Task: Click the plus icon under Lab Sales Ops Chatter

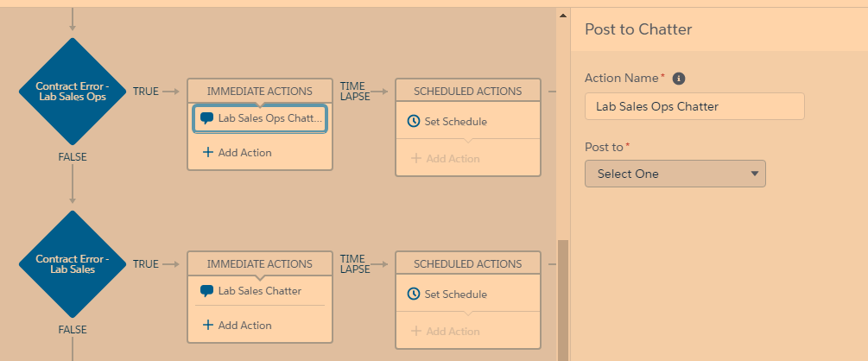Action: [207, 153]
